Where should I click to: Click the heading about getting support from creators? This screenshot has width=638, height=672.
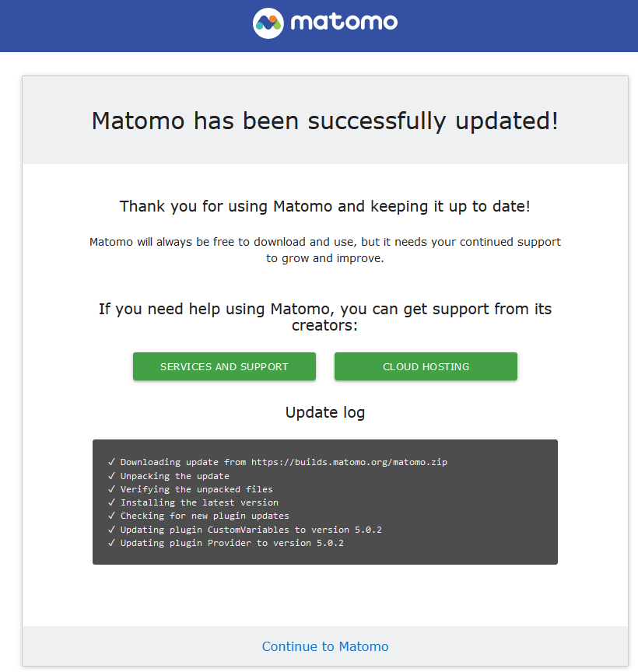(325, 317)
